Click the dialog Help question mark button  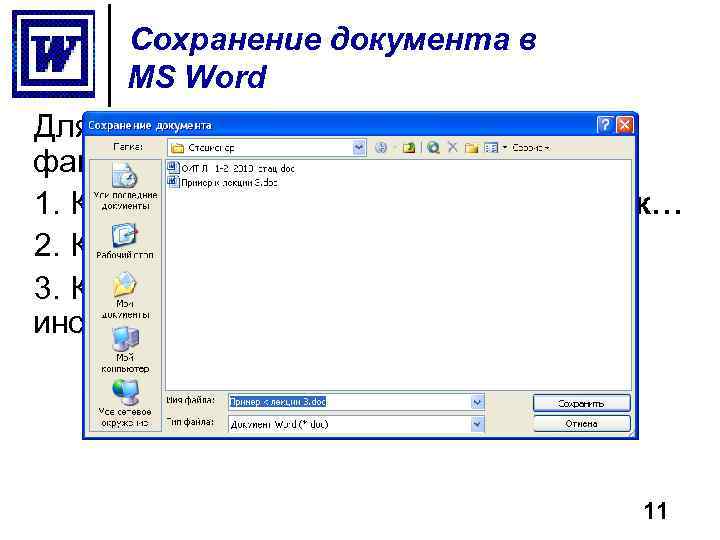point(605,124)
